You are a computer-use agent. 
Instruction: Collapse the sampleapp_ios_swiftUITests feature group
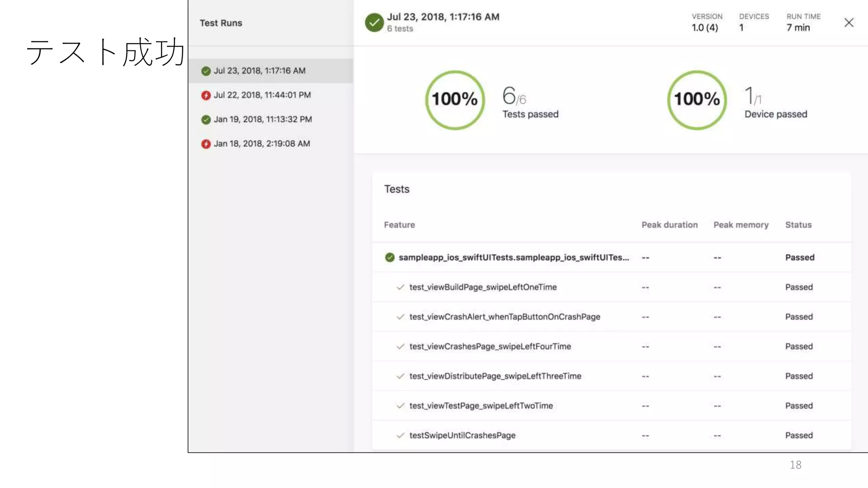click(x=513, y=258)
